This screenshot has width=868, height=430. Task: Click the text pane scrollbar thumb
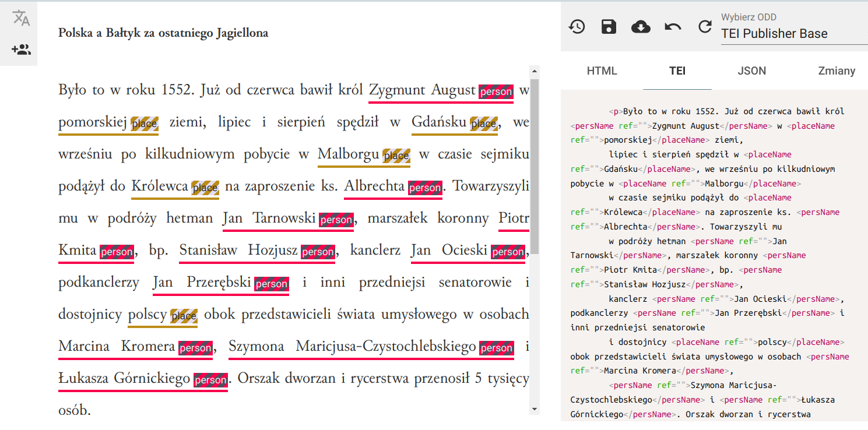[535, 166]
